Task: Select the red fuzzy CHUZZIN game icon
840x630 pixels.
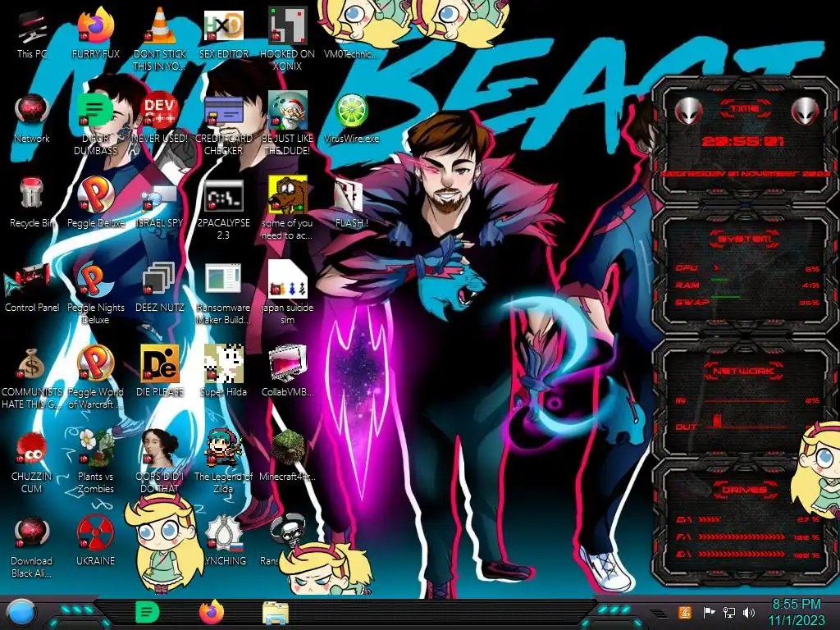Action: click(32, 463)
